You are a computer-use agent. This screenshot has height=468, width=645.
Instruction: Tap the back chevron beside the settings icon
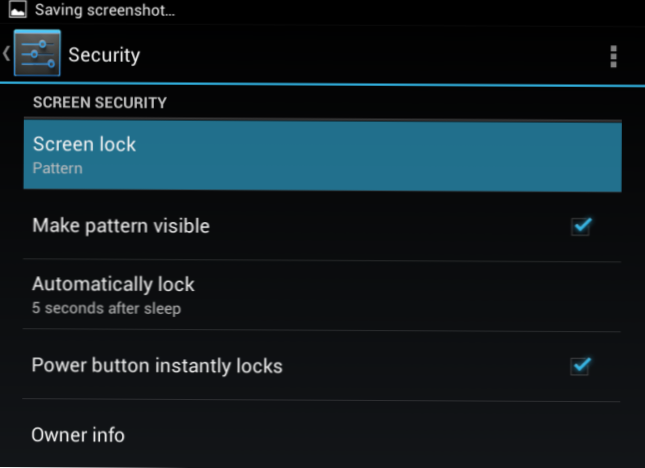click(6, 53)
